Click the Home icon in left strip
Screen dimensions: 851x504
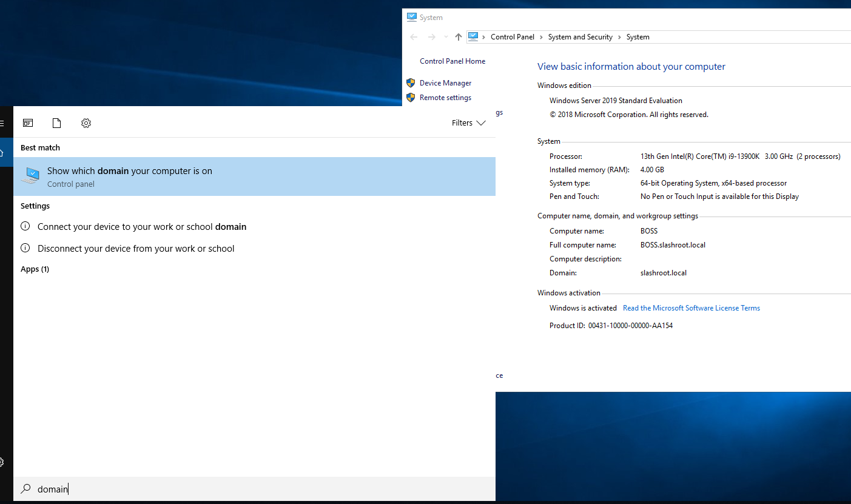point(2,153)
